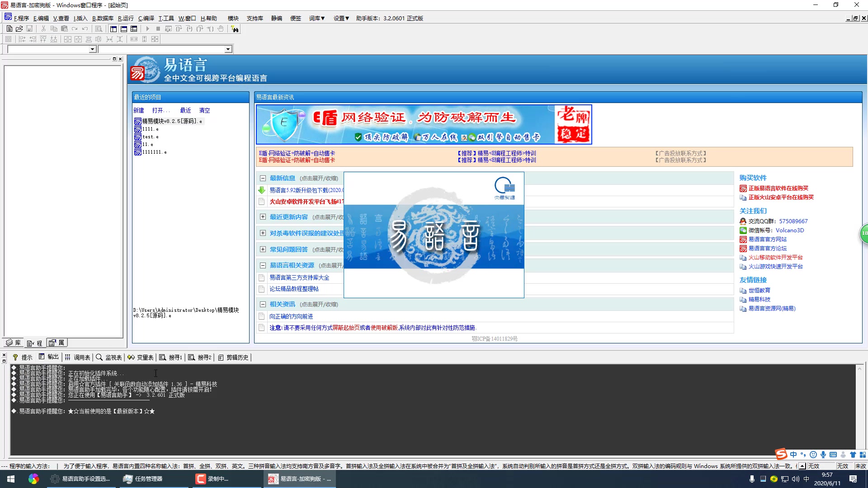Viewport: 868px width, 488px height.
Task: Open the left toolbar combo box dropdown
Action: 92,49
